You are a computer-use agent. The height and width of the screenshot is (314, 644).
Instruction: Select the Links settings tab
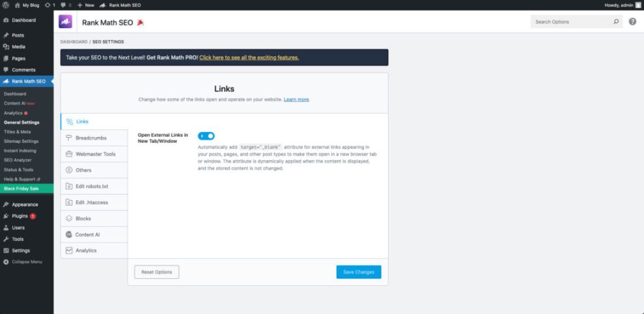(x=94, y=121)
